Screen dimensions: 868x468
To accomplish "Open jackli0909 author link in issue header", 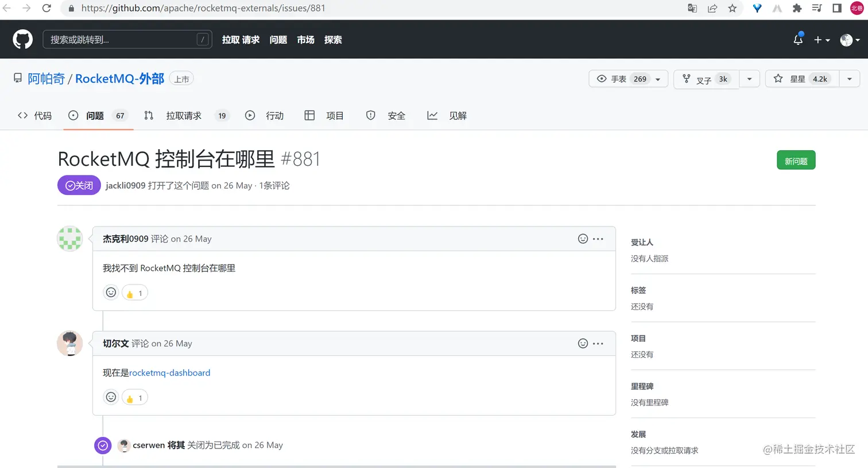I will 126,186.
